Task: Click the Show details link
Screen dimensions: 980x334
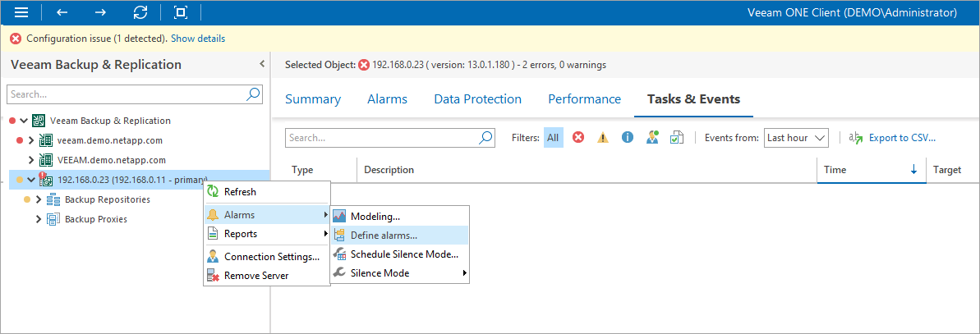Action: click(x=197, y=39)
